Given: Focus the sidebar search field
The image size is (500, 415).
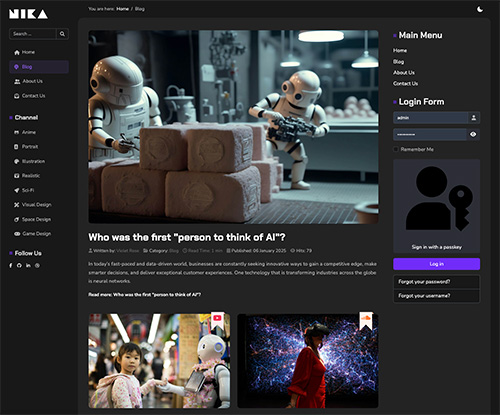Looking at the screenshot, I should (33, 34).
